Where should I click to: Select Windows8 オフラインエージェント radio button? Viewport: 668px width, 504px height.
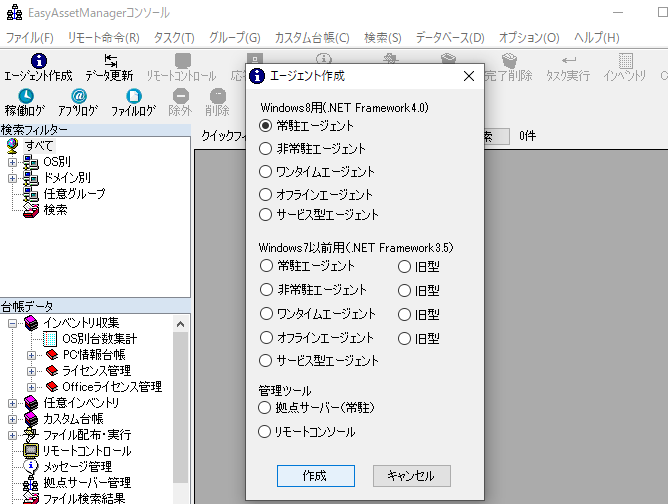(x=265, y=195)
